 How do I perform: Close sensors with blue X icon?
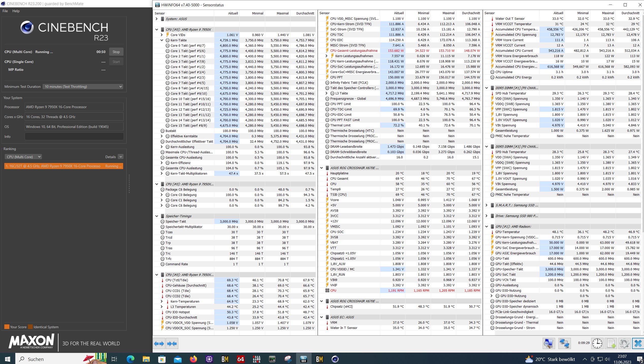638,344
